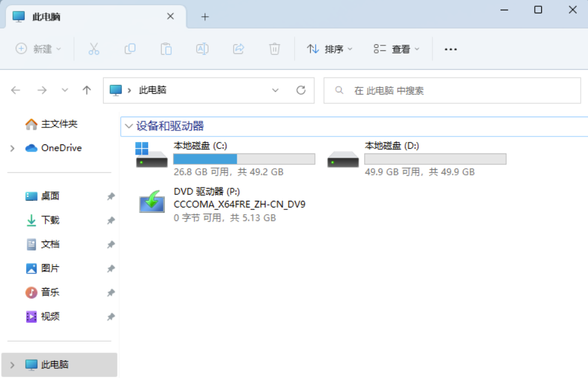Image resolution: width=588 pixels, height=378 pixels.
Task: Click the pin icon beside 桌面
Action: [110, 197]
